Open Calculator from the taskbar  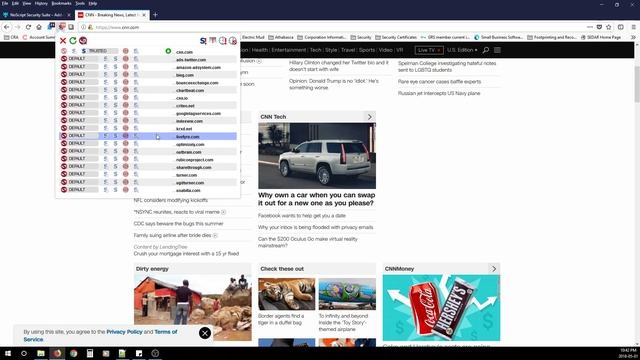click(x=90, y=353)
